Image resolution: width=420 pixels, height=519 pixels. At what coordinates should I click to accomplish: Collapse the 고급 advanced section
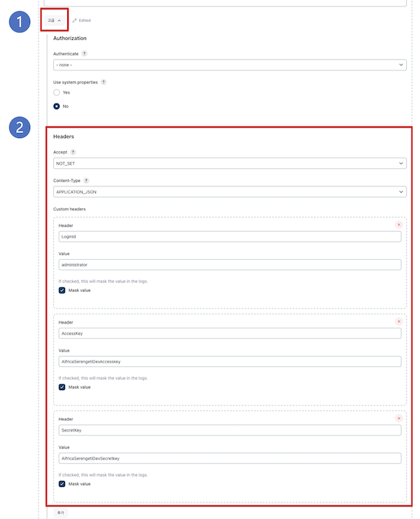54,20
